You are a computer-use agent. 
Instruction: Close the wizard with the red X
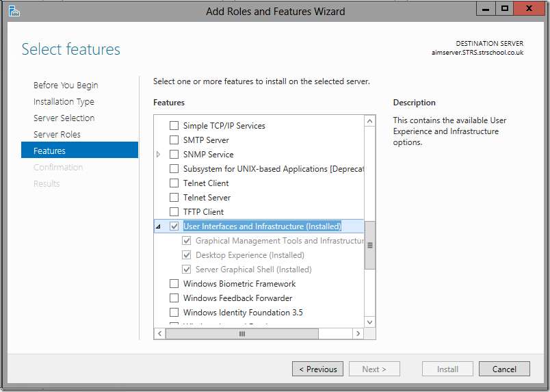click(x=529, y=9)
